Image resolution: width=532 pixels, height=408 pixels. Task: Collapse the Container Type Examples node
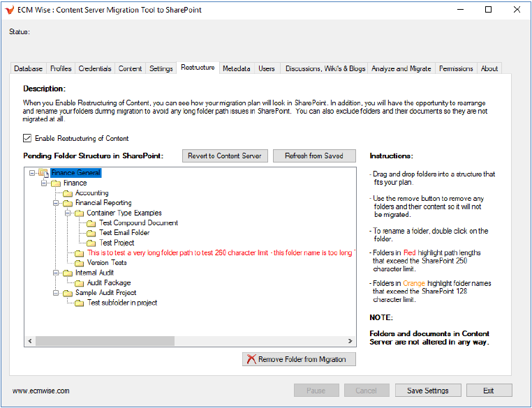click(x=68, y=213)
